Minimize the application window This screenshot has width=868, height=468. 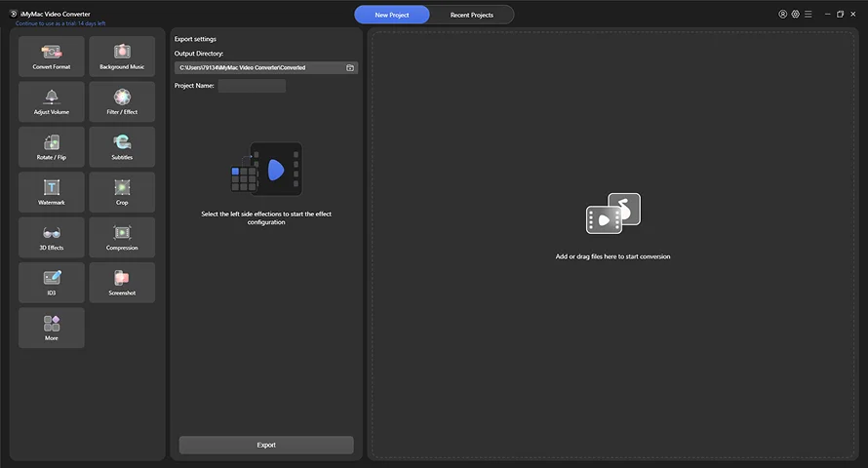[x=828, y=15]
